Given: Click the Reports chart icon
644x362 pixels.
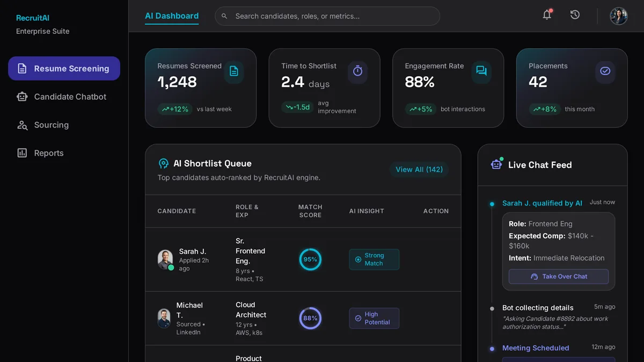Looking at the screenshot, I should click(x=22, y=153).
